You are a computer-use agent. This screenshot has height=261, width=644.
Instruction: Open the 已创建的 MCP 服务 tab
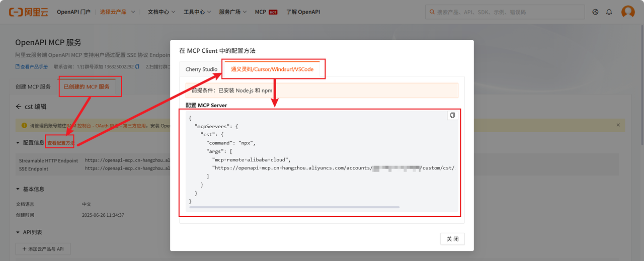87,86
